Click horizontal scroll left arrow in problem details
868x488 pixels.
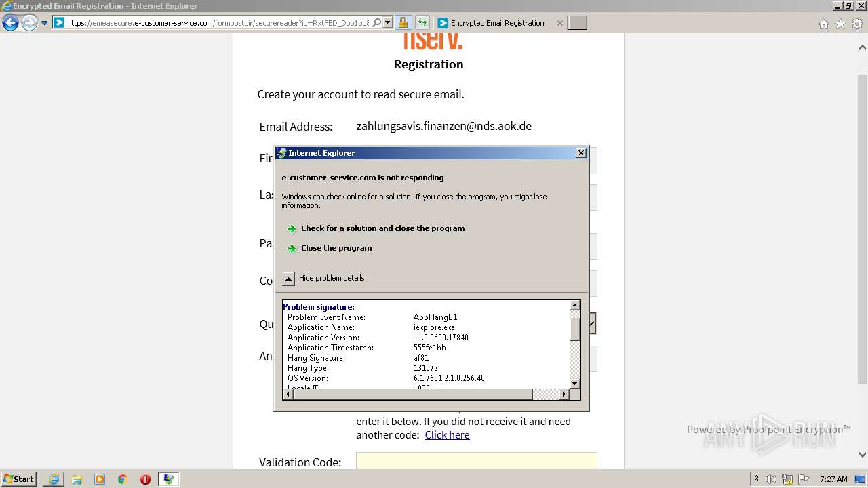288,394
